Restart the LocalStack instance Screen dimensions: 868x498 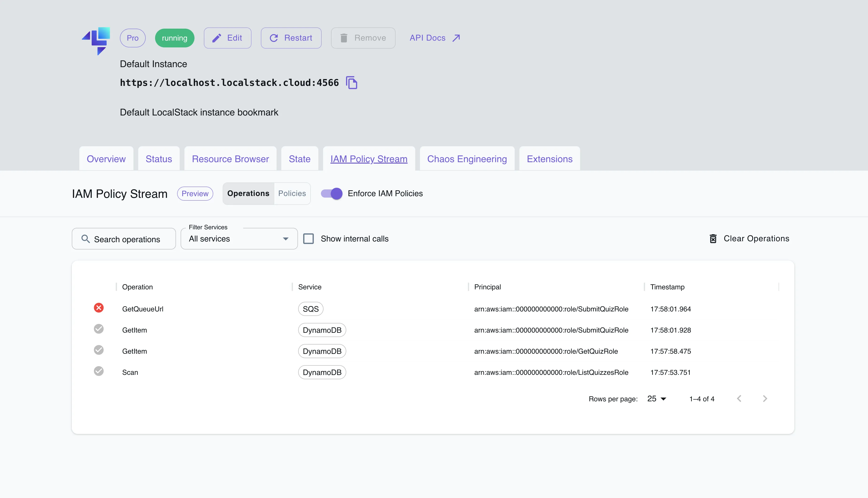point(291,38)
